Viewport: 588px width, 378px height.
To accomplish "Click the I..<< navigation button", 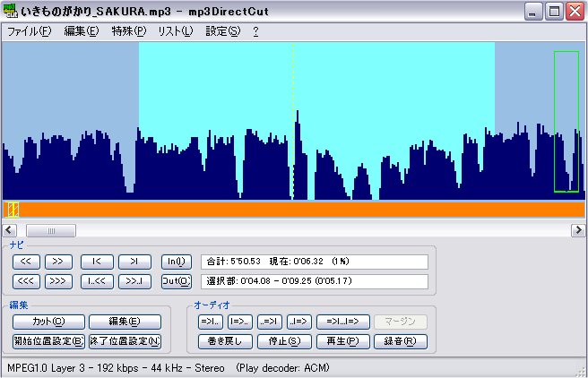I will click(97, 281).
